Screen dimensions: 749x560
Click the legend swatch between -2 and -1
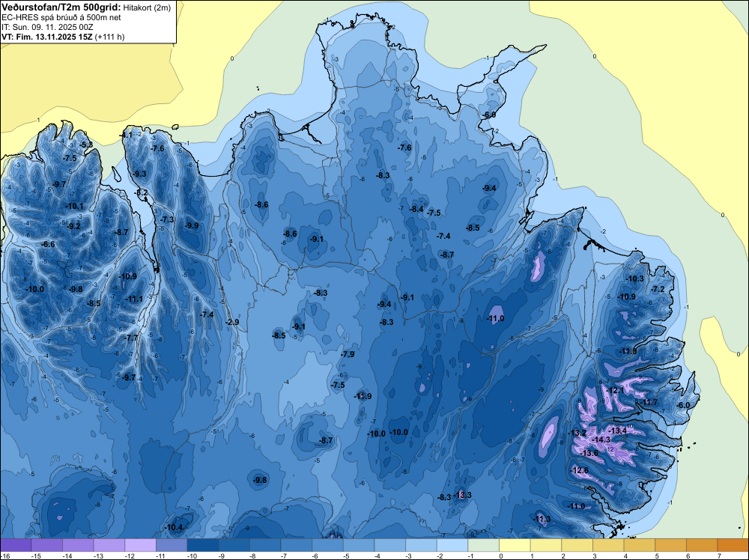pos(452,545)
